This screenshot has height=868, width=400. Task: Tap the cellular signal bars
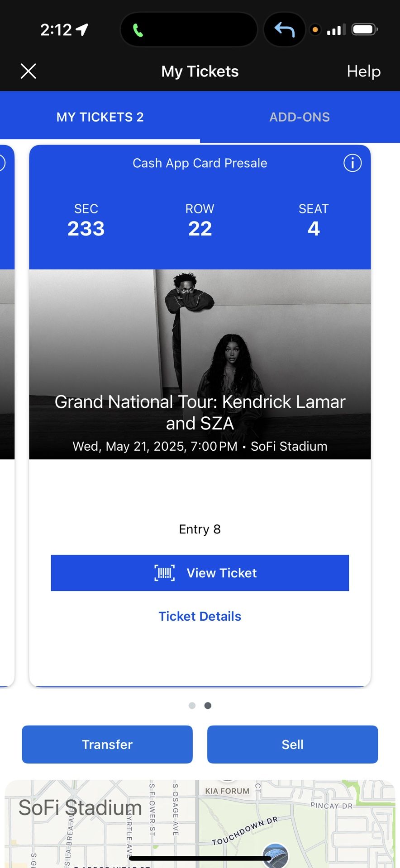pos(336,30)
